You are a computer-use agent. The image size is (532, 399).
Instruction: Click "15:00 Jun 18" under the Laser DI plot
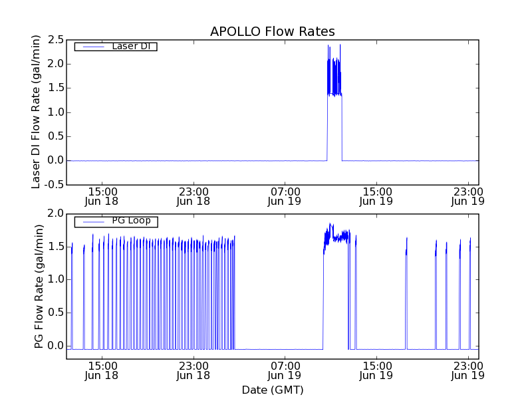click(x=102, y=196)
